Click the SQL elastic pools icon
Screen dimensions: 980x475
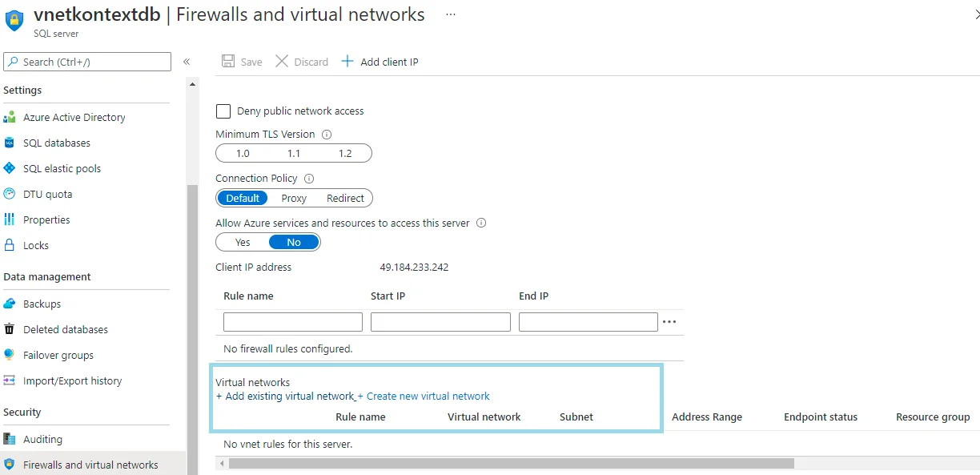pos(10,169)
